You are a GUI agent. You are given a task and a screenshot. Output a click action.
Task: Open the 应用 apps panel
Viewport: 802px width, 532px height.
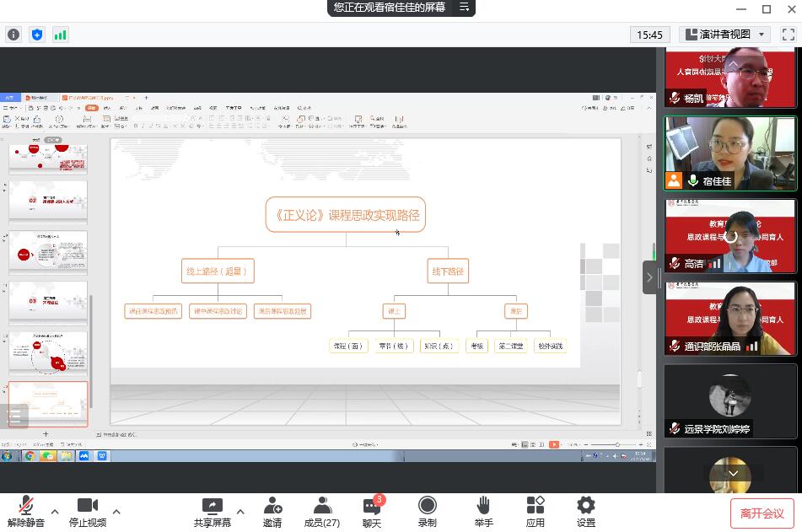pyautogui.click(x=535, y=512)
